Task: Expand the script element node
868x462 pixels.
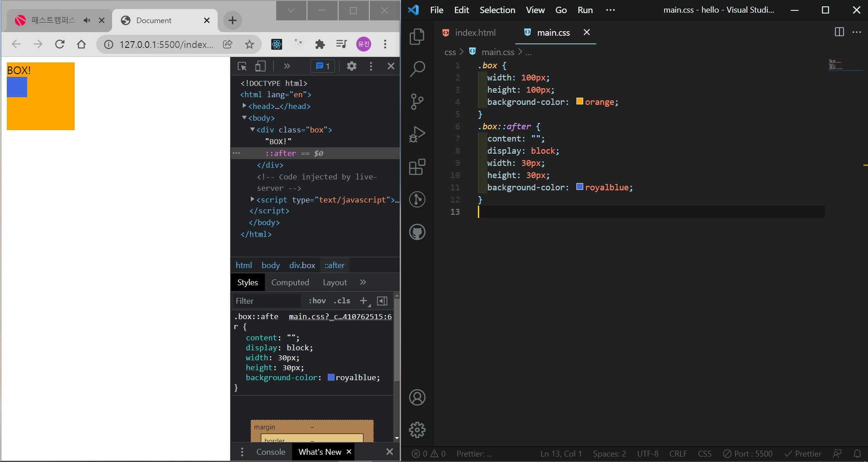Action: click(x=252, y=199)
